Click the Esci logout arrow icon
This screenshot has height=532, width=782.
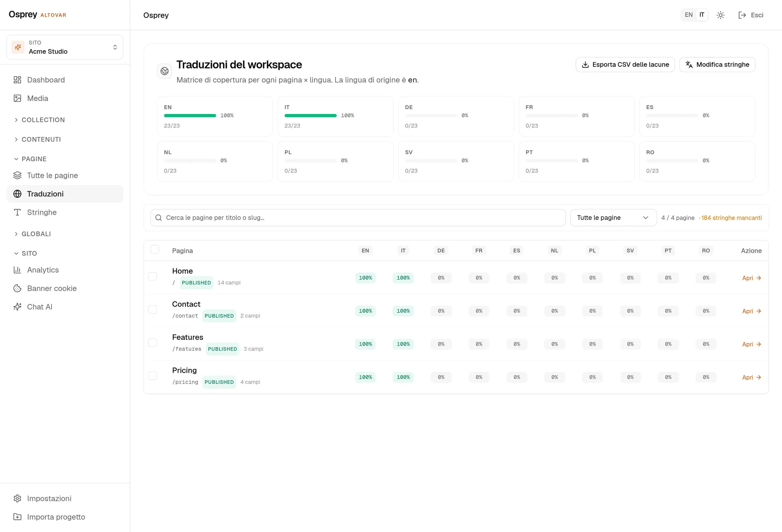742,15
